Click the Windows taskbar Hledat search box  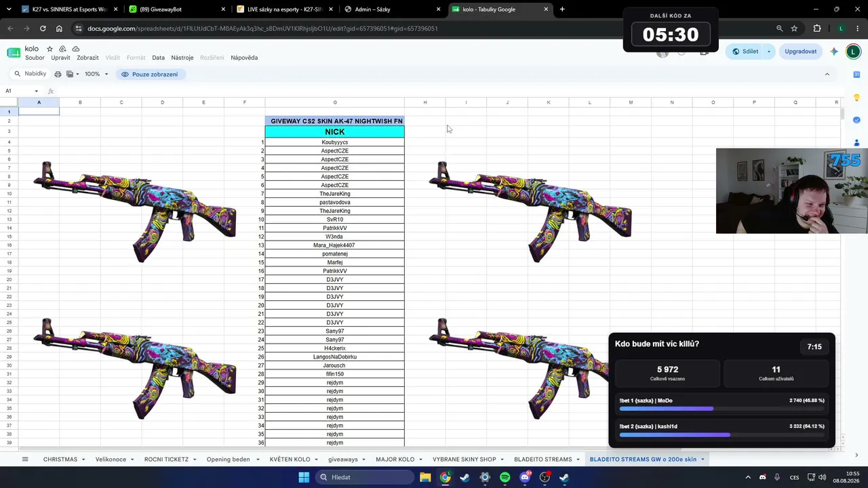point(363,477)
